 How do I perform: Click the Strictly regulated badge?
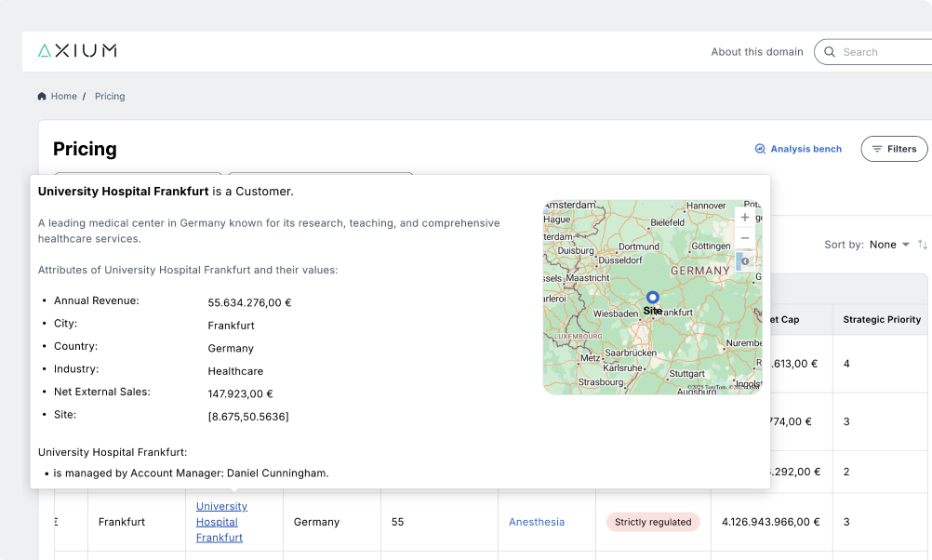pyautogui.click(x=653, y=522)
